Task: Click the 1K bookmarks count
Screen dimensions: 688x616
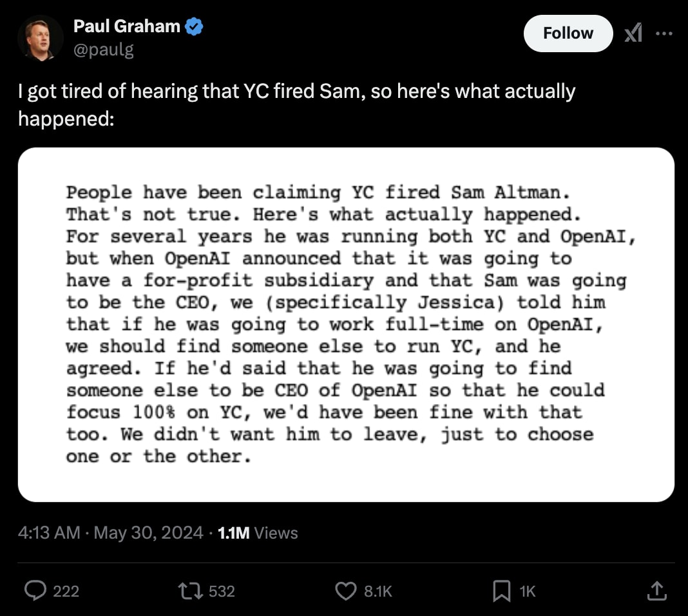Action: 527,591
